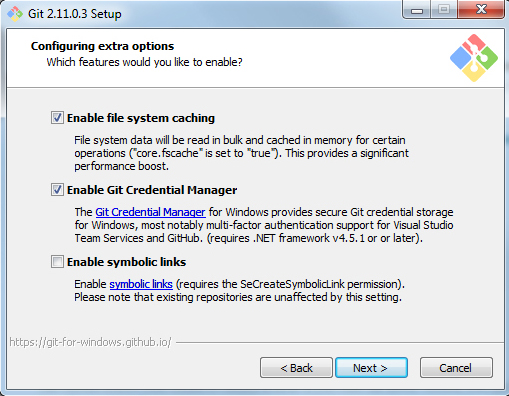Click the Git icon in the title bar
The image size is (509, 396).
point(15,14)
